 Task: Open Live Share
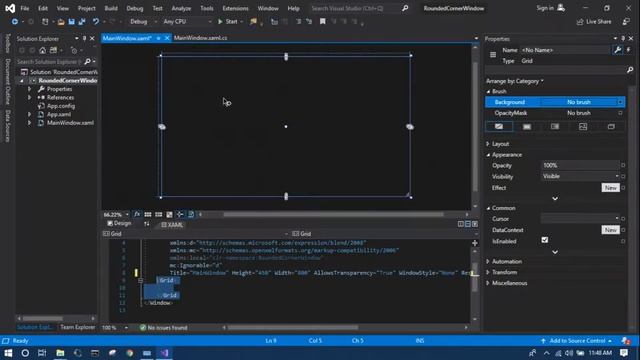594,22
